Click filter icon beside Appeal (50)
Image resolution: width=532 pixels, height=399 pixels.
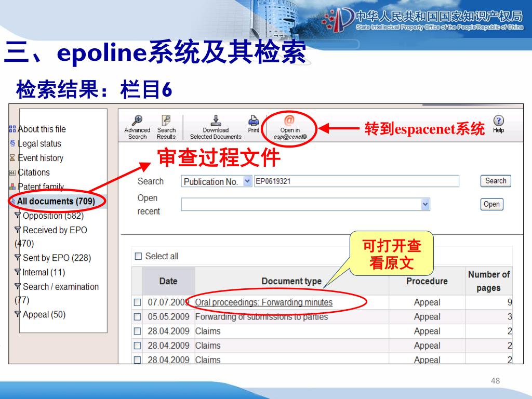pyautogui.click(x=18, y=314)
